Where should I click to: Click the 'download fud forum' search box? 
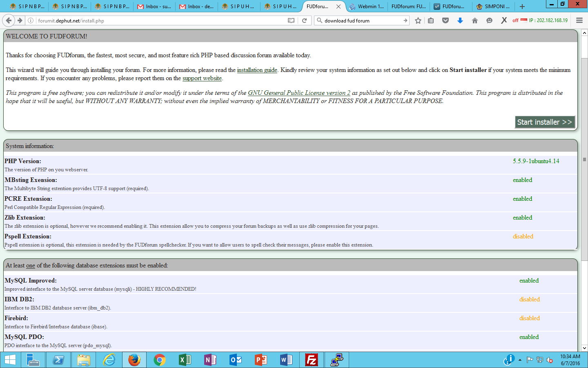coord(361,20)
